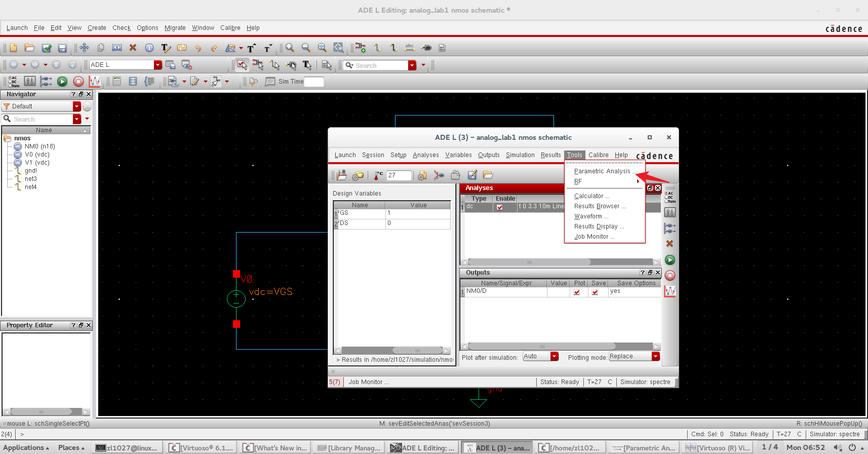This screenshot has width=868, height=454.
Task: Open Plotting mode Replace dropdown
Action: (x=656, y=357)
